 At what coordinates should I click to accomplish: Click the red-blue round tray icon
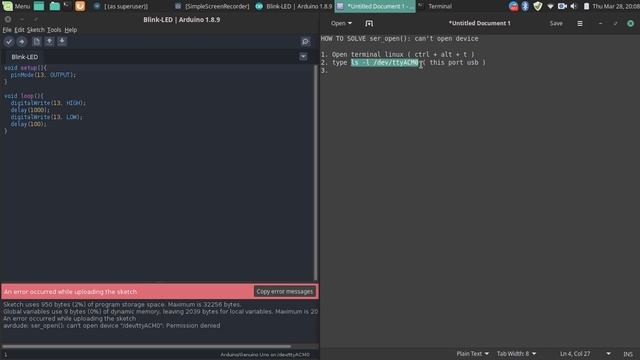(513, 6)
